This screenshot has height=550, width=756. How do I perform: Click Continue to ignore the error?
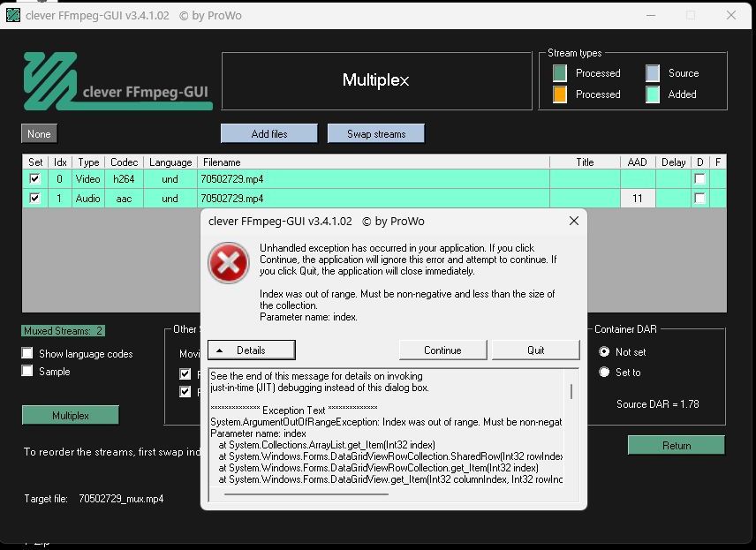(442, 350)
